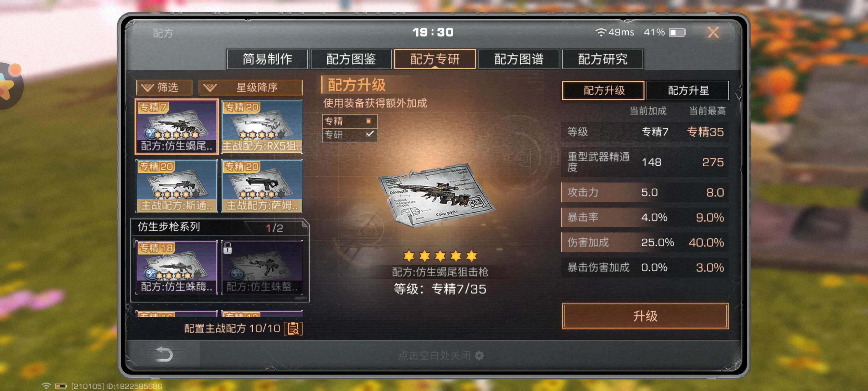Screen dimensions: 868x391
Task: Select the 主战配方:RX5 recipe thumbnail
Action: tap(262, 127)
